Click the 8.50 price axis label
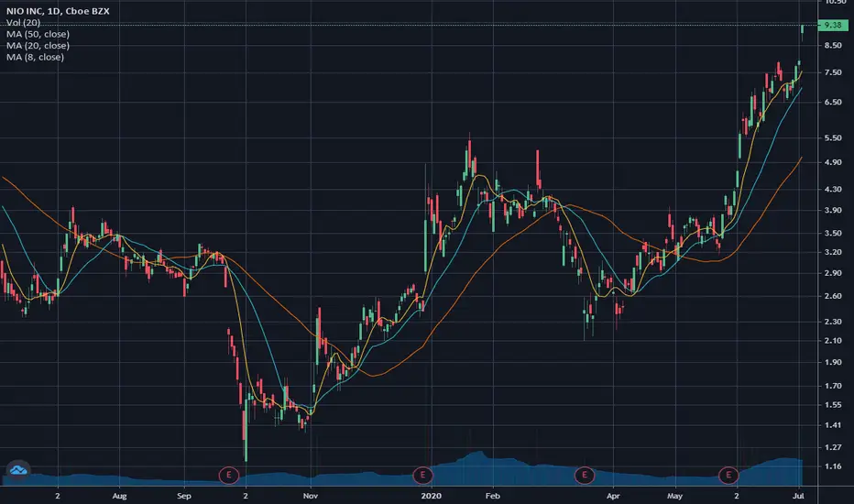Viewport: 854px width, 504px height. [x=833, y=45]
